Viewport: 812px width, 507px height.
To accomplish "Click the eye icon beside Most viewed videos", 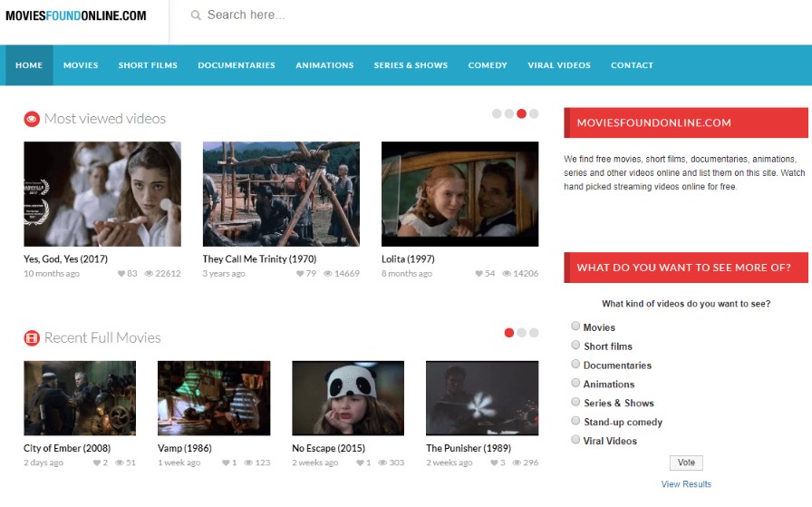I will click(x=32, y=119).
